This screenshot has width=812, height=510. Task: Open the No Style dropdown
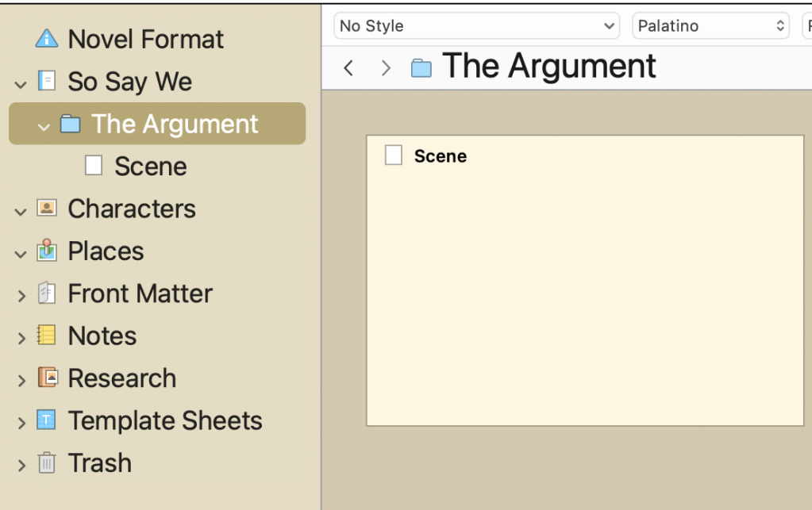[x=476, y=26]
